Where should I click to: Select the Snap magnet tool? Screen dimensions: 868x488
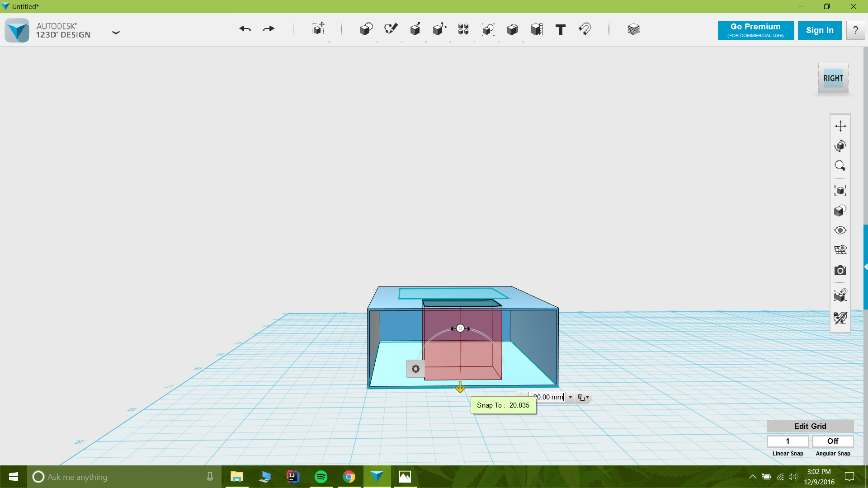pyautogui.click(x=585, y=29)
